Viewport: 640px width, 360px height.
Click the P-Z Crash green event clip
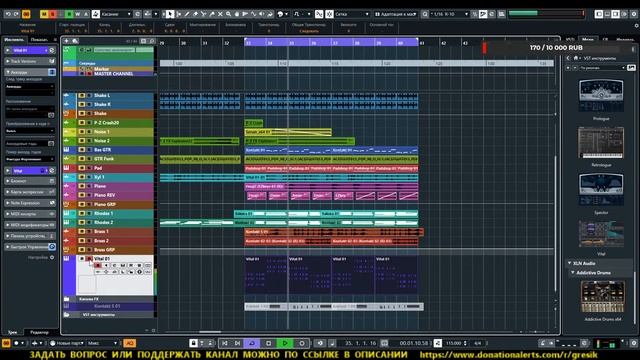(253, 122)
